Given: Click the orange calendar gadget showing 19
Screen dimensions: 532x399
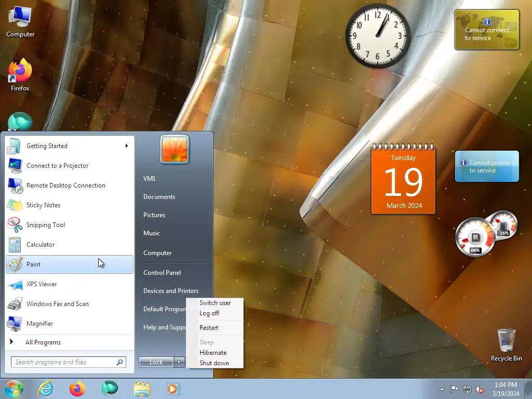Looking at the screenshot, I should coord(403,179).
